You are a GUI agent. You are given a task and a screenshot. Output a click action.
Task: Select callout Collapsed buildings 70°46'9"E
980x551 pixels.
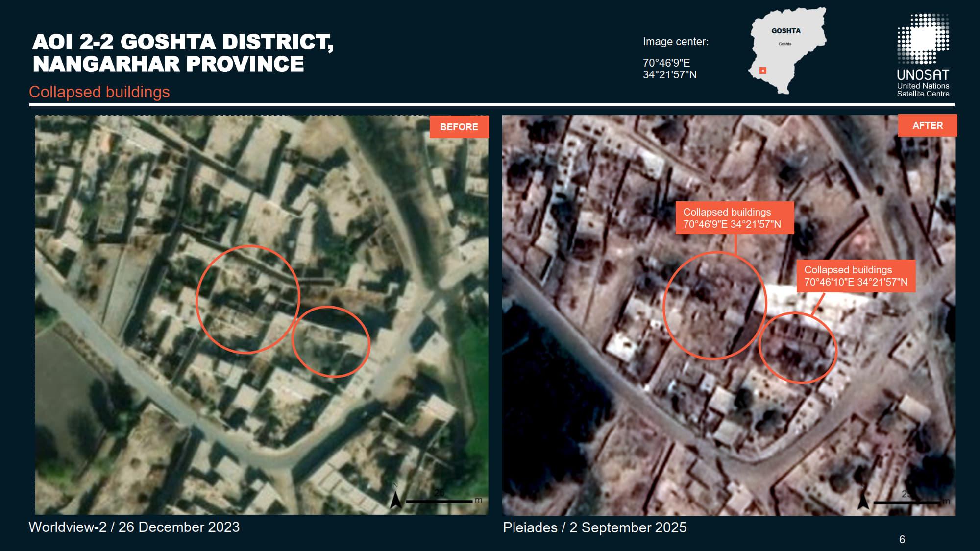734,218
